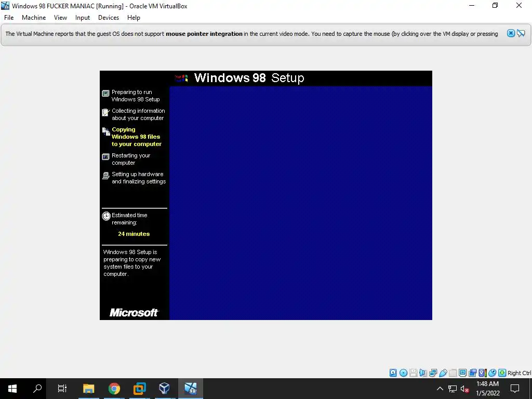Click the Collecting information step icon
This screenshot has width=532, height=399.
tap(106, 112)
